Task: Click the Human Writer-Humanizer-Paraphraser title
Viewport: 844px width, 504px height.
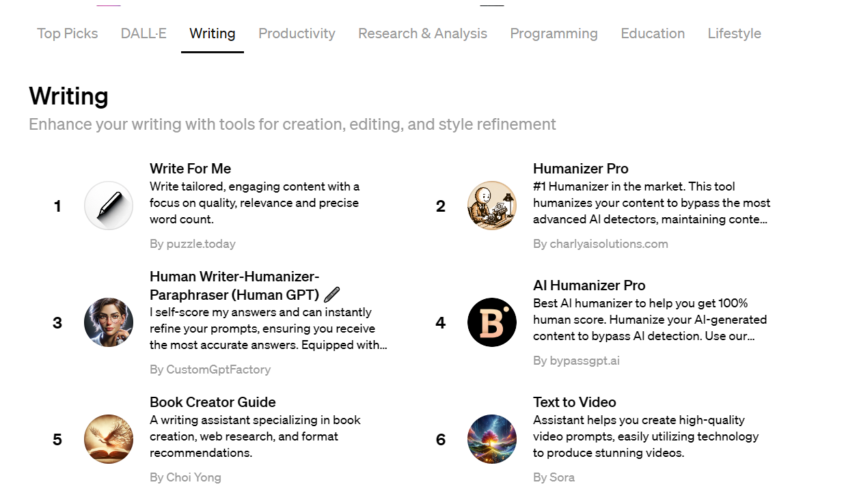Action: coord(234,285)
